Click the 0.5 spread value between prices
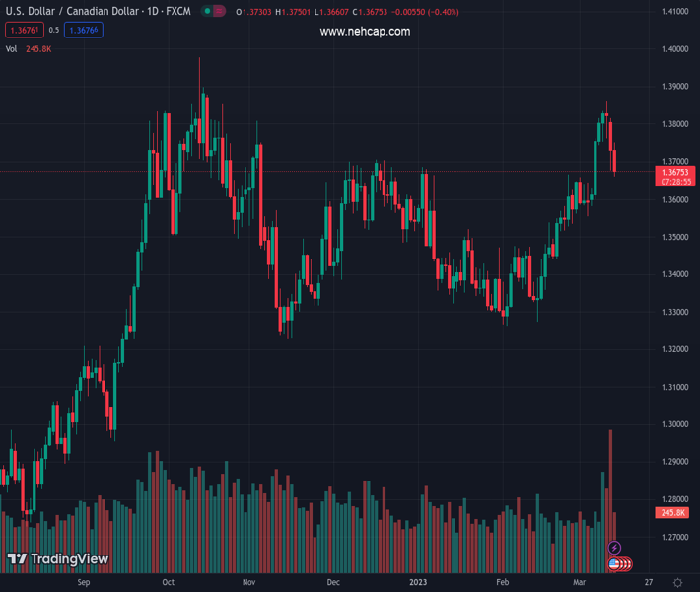This screenshot has width=700, height=592. pos(54,31)
